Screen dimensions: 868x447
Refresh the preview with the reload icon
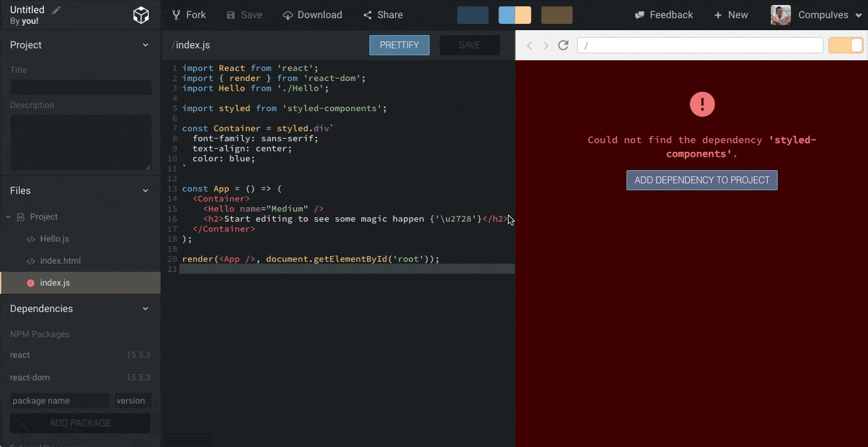point(563,45)
